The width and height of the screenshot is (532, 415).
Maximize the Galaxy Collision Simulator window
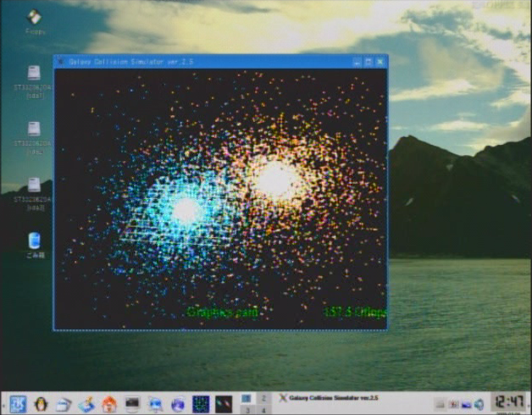pyautogui.click(x=369, y=62)
